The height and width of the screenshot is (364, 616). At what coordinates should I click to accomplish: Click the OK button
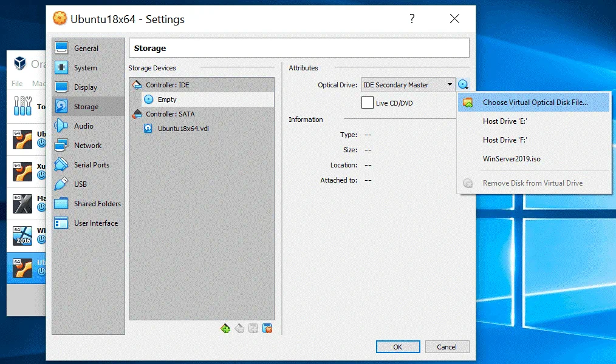coord(397,347)
